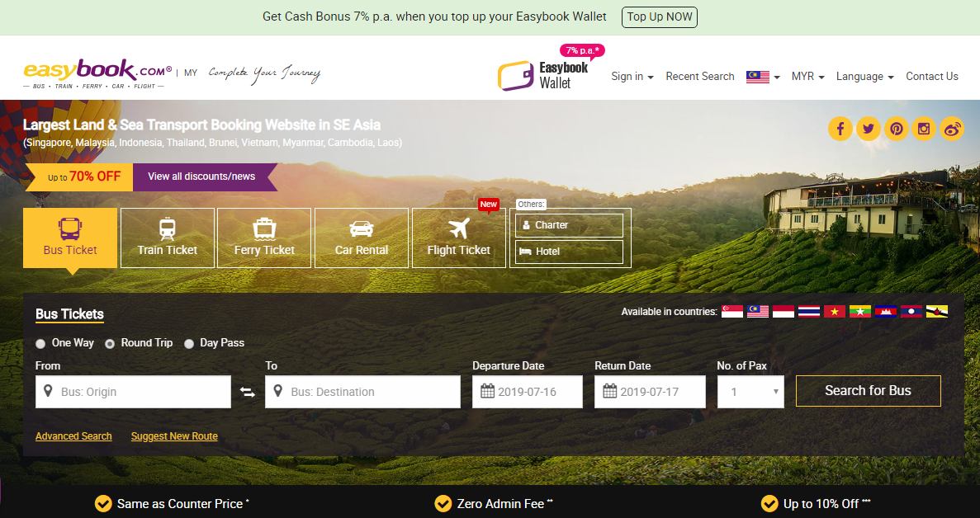Viewport: 980px width, 518px height.
Task: Click the Easybook Wallet icon
Action: pos(516,76)
